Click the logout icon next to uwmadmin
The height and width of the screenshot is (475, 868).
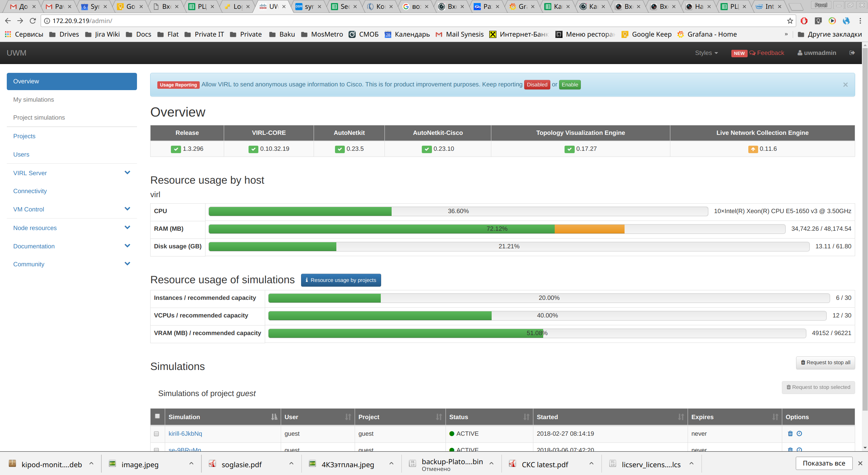[852, 53]
